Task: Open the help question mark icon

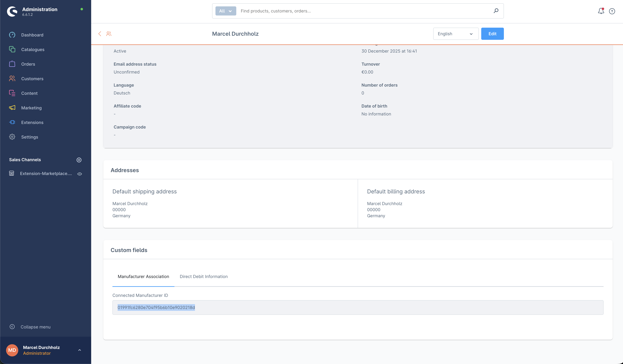Action: pyautogui.click(x=612, y=11)
